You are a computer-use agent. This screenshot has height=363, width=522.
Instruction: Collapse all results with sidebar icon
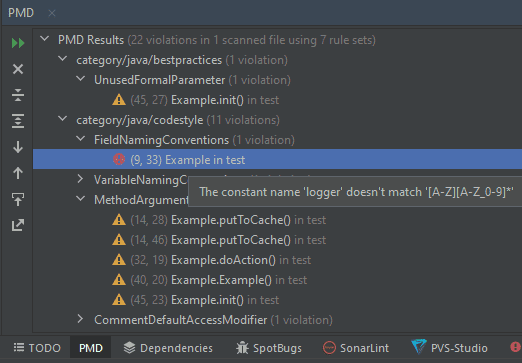pos(18,95)
